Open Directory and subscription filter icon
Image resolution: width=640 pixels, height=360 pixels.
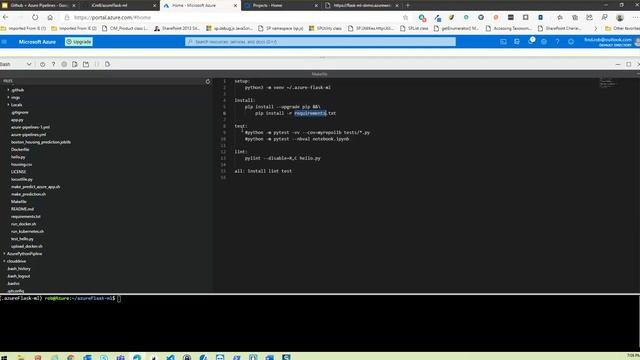517,42
